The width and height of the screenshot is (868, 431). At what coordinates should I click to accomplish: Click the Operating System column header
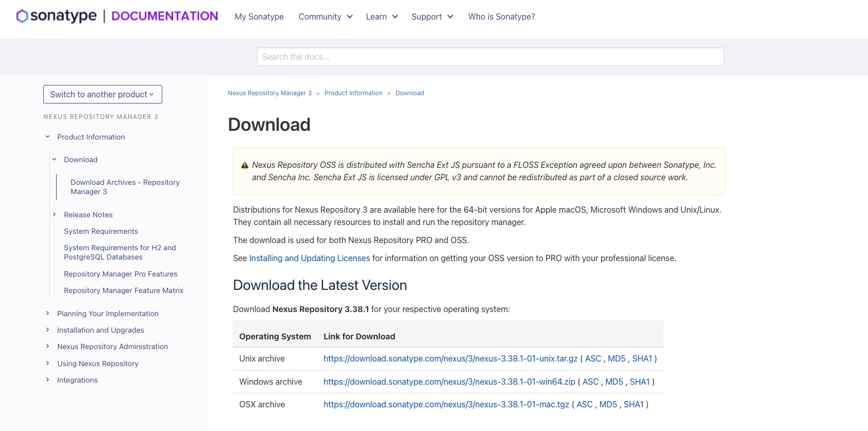(275, 336)
